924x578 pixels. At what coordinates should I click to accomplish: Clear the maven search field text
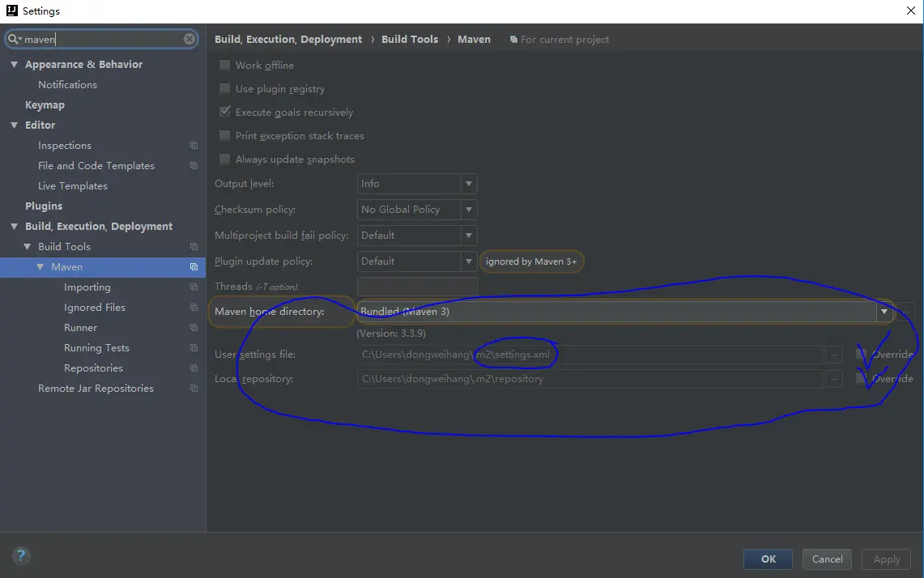pos(189,39)
